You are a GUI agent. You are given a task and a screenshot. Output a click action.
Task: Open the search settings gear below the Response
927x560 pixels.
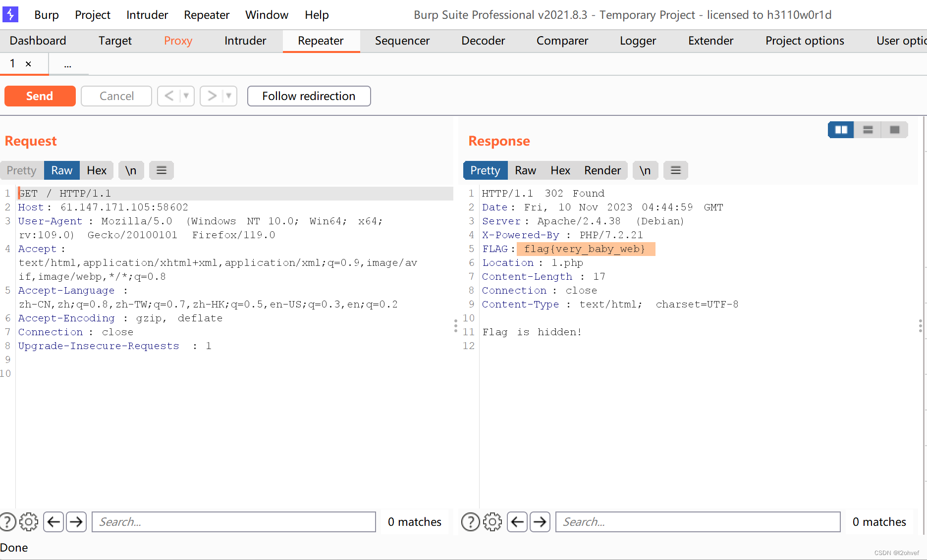pos(492,521)
